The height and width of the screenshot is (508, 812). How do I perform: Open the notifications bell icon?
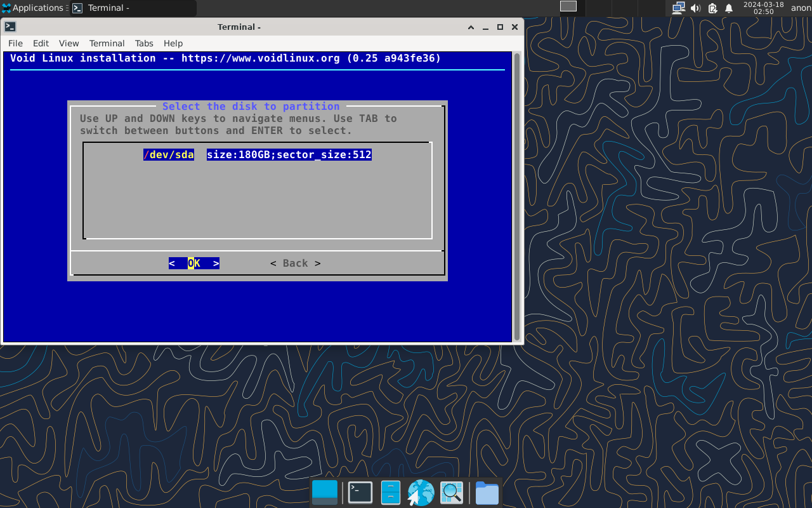click(729, 8)
